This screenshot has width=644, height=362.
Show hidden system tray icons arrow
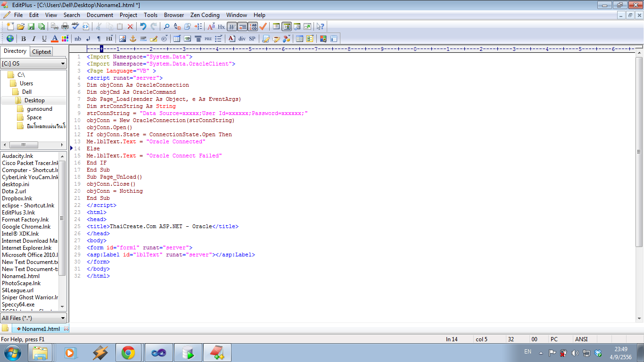point(540,353)
